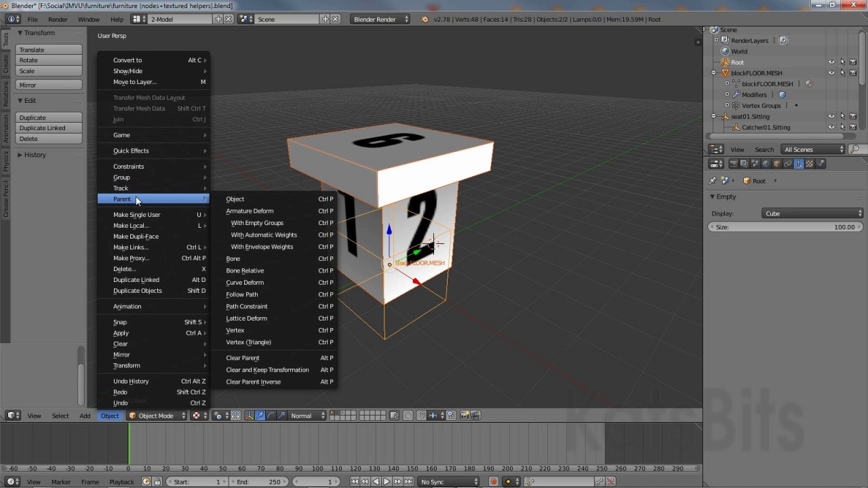
Task: Click the OpenGL render image camera icon
Action: pos(465,415)
